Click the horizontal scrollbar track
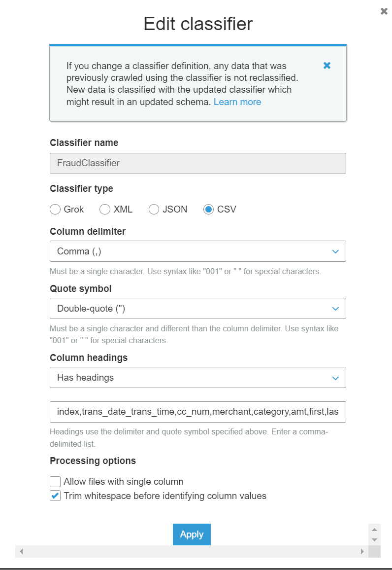 click(x=192, y=551)
